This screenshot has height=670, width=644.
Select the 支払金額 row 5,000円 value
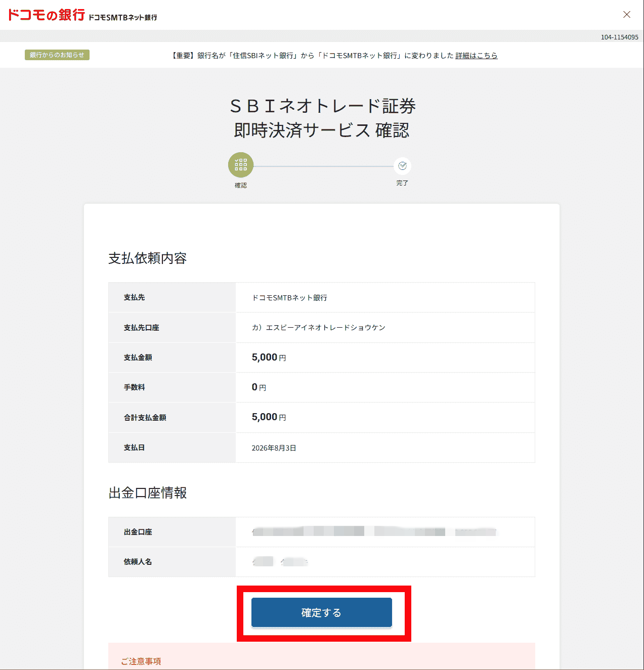pyautogui.click(x=269, y=358)
